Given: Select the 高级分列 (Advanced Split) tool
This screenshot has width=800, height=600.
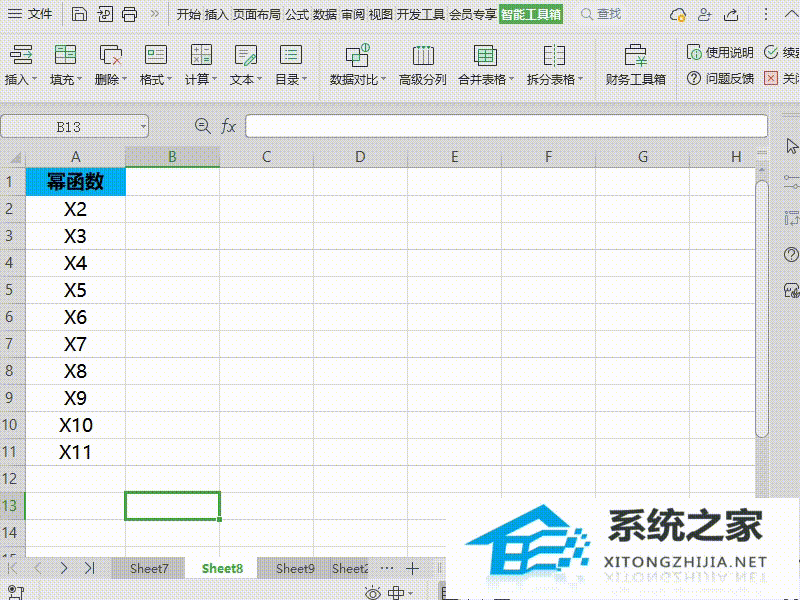Looking at the screenshot, I should pyautogui.click(x=424, y=63).
